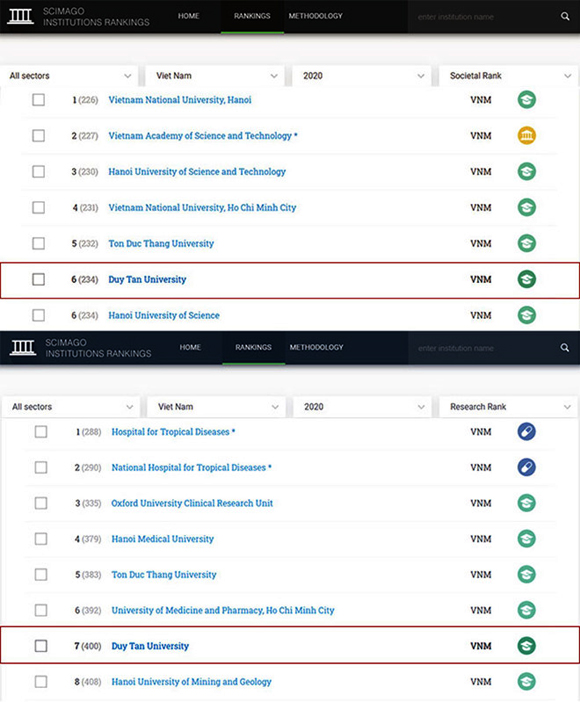
Task: Click the government sector icon for Vietnam Academy of Science and Technology
Action: point(527,135)
